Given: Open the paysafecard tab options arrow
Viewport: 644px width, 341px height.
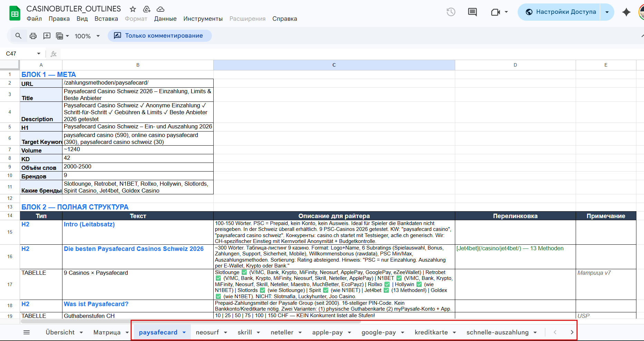Looking at the screenshot, I should click(x=184, y=332).
